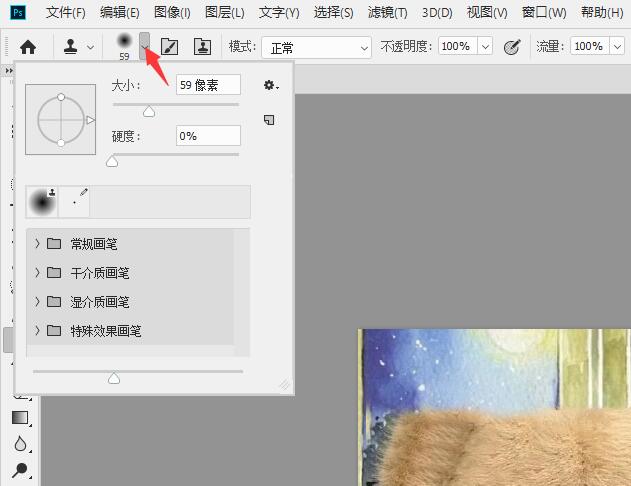Open the 窗口(W) menu
Screen dimensions: 631x486
pyautogui.click(x=544, y=13)
